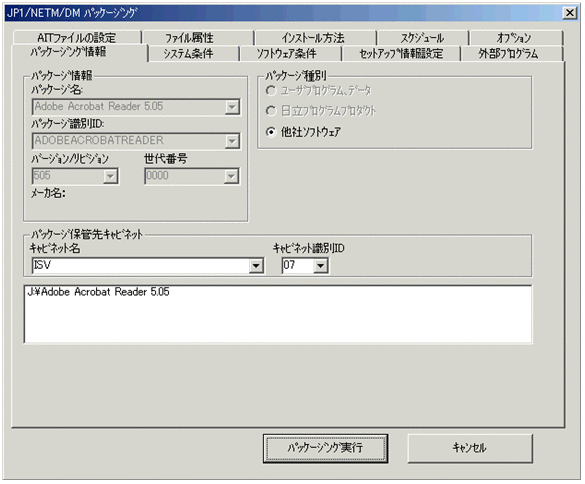This screenshot has width=585, height=484.
Task: Open the キャビネット識別ID dropdown arrow
Action: tap(320, 266)
